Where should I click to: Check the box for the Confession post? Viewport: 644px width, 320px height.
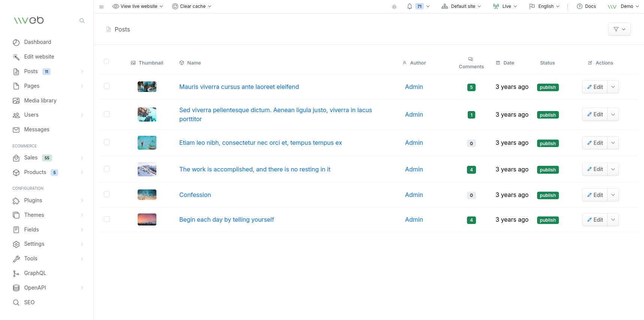107,194
